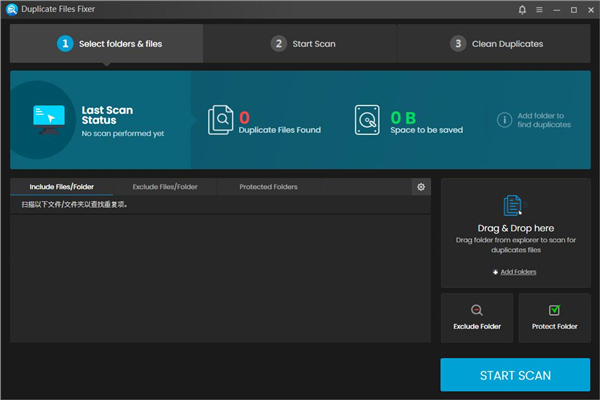The image size is (600, 400).
Task: Click the Add Folders link
Action: 518,272
